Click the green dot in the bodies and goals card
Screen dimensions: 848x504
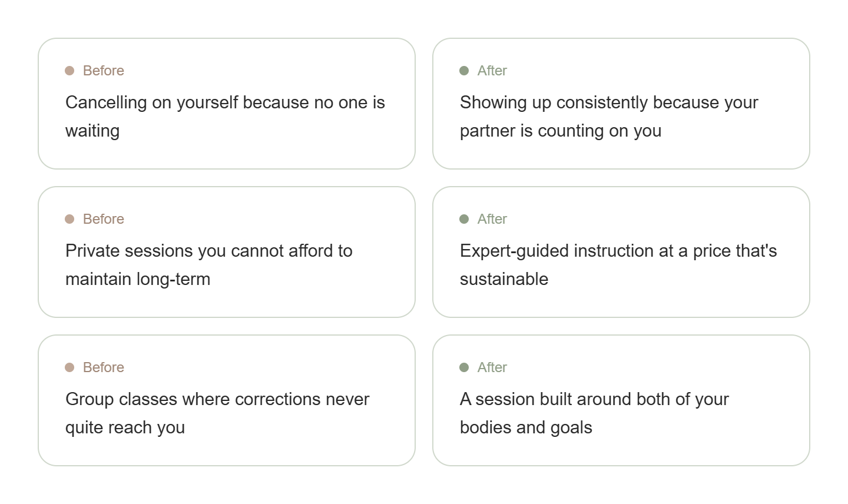[464, 367]
